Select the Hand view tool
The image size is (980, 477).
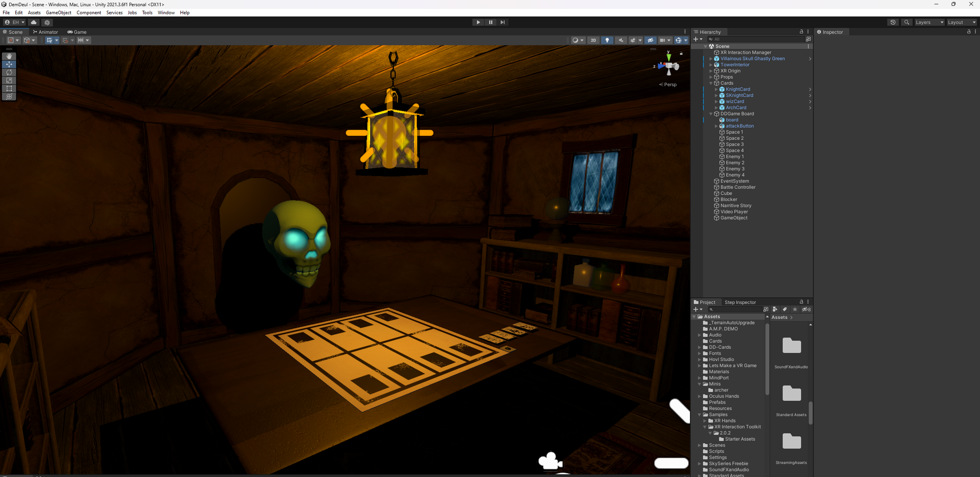tap(9, 56)
